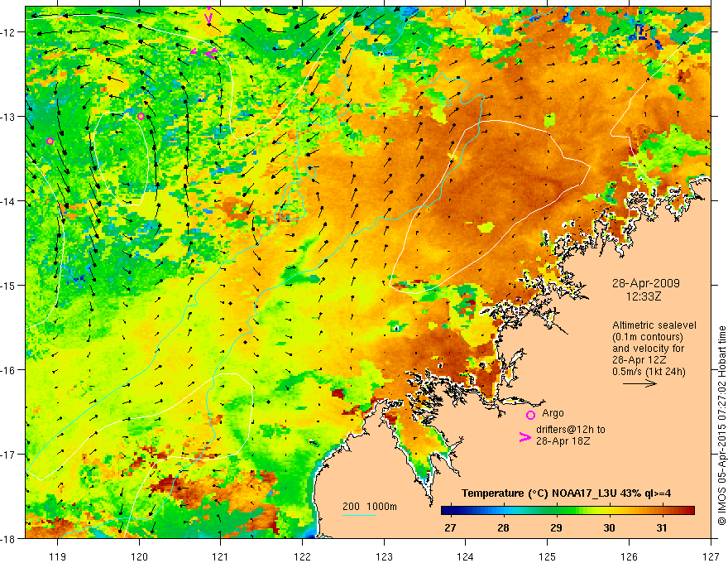Click the time label '12:33Z'
728x563 pixels.
(x=644, y=296)
